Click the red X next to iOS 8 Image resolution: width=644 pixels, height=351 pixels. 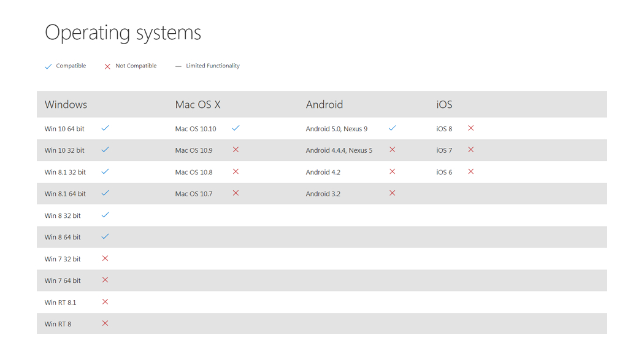pyautogui.click(x=471, y=128)
